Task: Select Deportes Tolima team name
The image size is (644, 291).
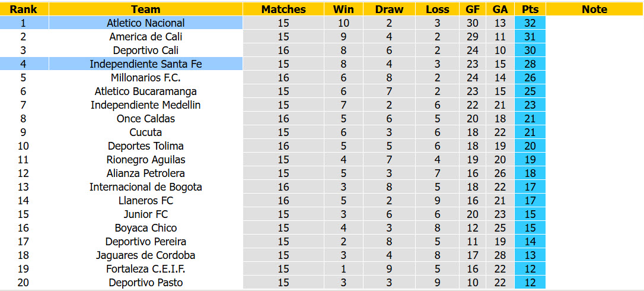Action: (x=146, y=145)
